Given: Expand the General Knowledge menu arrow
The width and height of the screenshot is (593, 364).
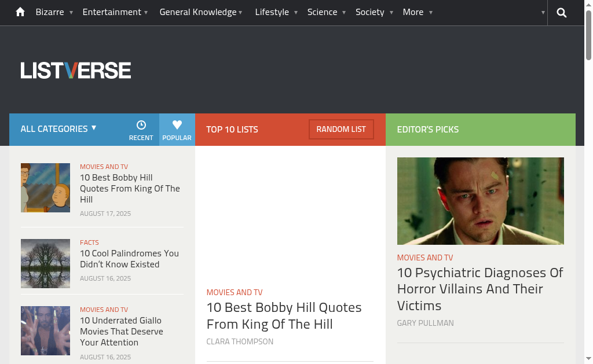Looking at the screenshot, I should click(x=240, y=13).
